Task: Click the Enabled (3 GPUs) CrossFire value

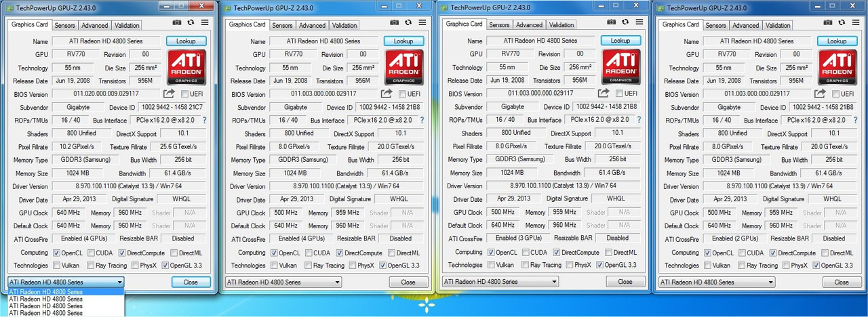Action: tap(519, 238)
